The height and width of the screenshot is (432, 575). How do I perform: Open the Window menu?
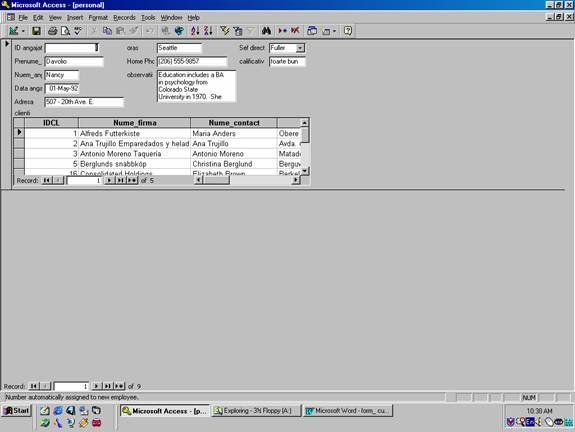(x=171, y=17)
